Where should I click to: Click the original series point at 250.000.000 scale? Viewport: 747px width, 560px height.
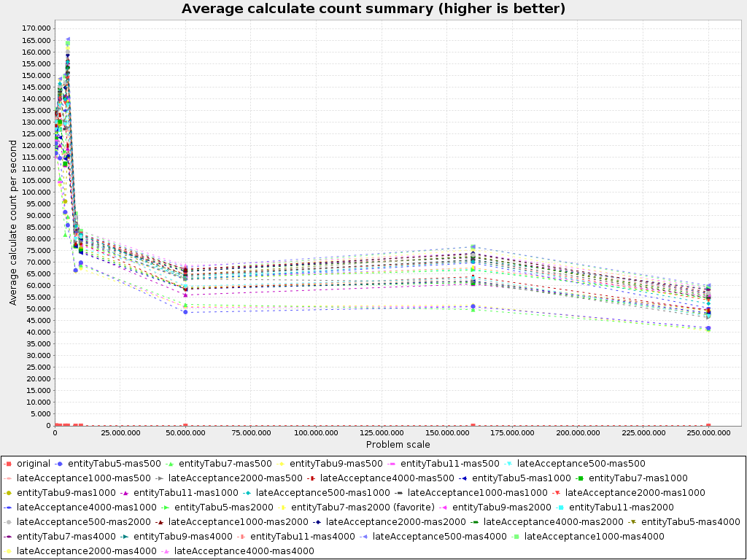(708, 425)
